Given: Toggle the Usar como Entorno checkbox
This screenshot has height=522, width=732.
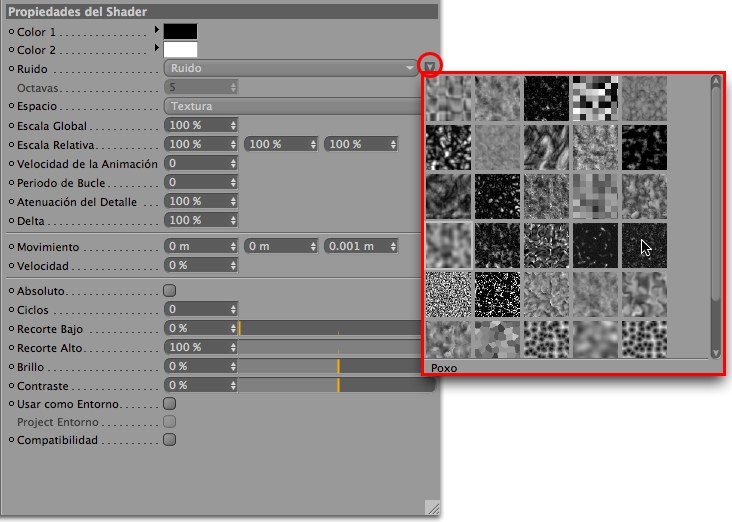Looking at the screenshot, I should 169,404.
